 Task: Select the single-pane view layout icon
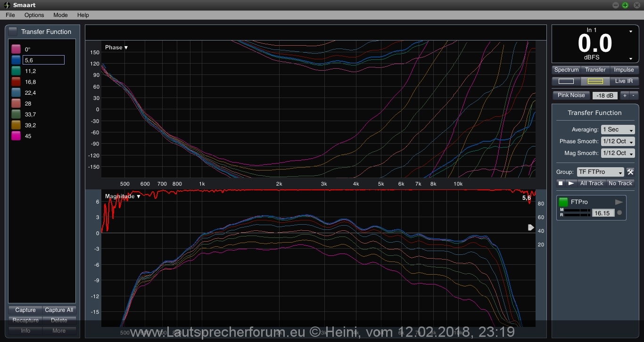[x=566, y=81]
